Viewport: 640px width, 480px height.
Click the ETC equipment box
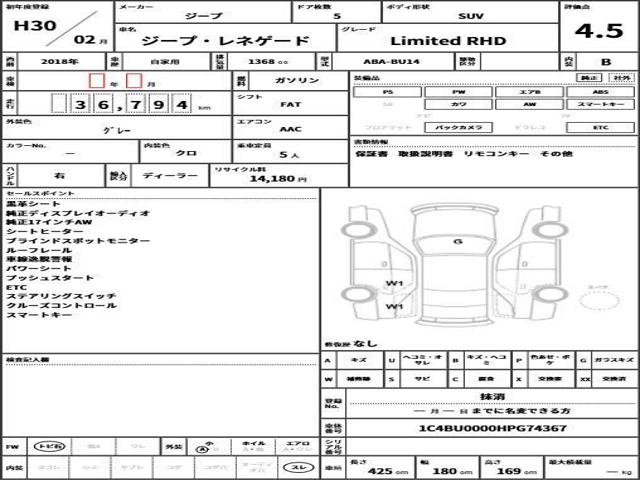point(600,127)
